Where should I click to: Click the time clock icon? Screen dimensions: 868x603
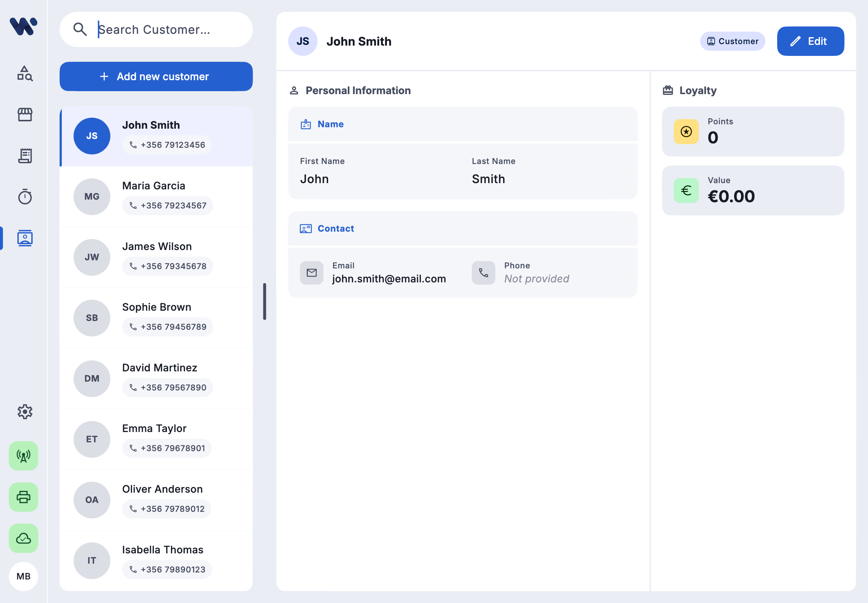pyautogui.click(x=24, y=196)
